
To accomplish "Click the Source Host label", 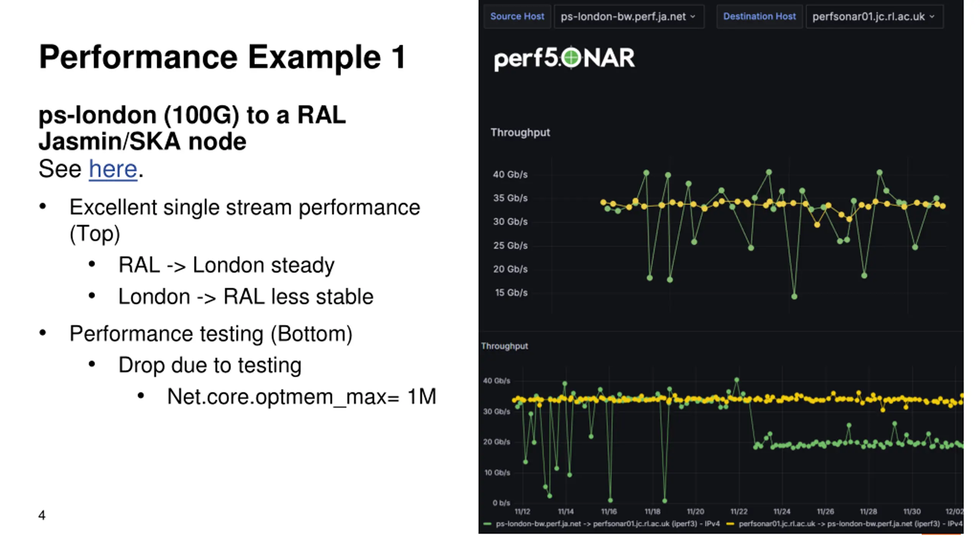I will (x=517, y=16).
